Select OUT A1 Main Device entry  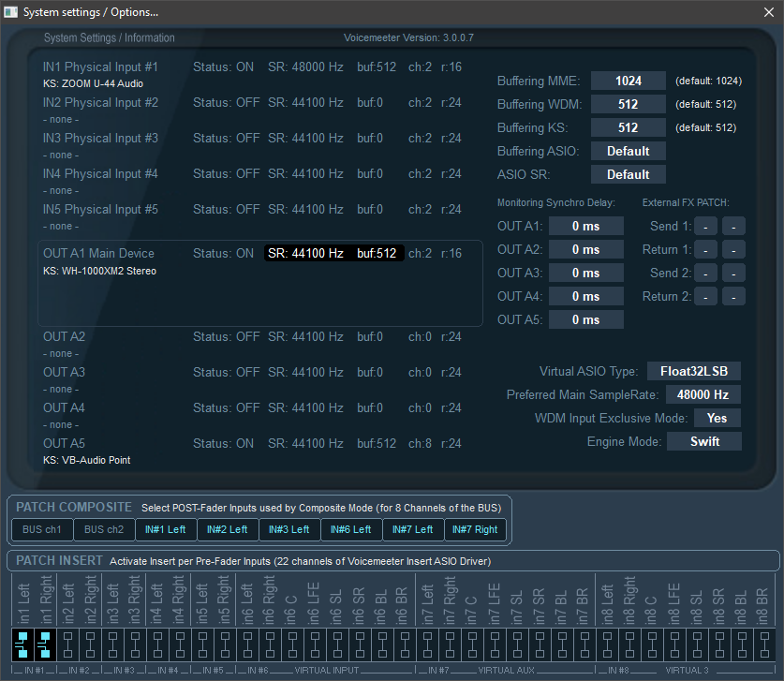(98, 254)
